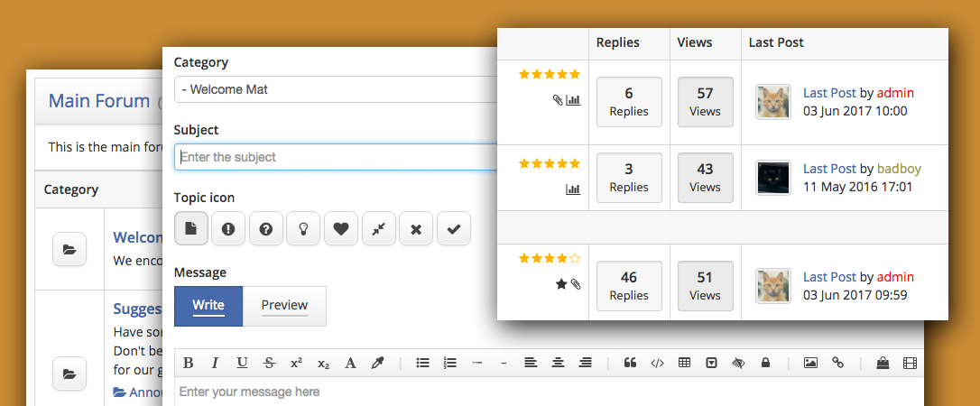This screenshot has height=406, width=980.
Task: Insert a code block
Action: (657, 363)
